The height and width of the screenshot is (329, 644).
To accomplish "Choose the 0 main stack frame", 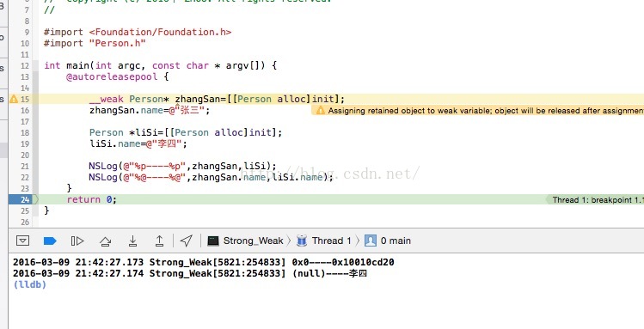I will pos(388,241).
